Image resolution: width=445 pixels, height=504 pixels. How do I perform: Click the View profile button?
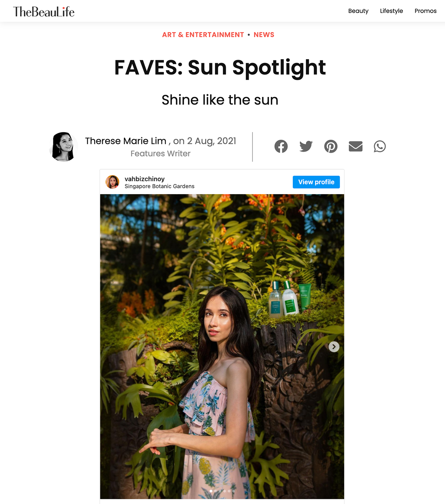click(316, 182)
